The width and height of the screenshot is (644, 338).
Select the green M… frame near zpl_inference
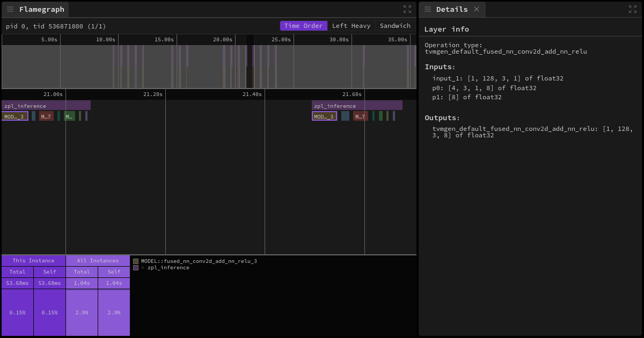click(69, 115)
